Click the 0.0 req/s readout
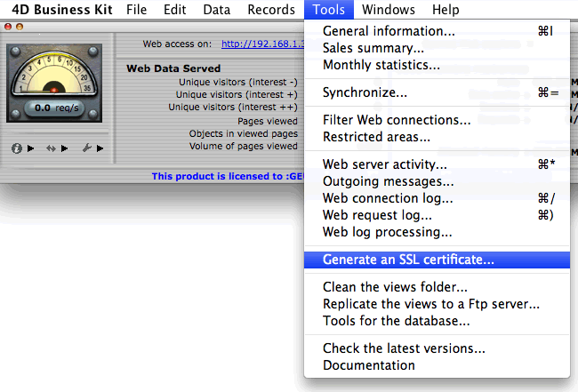This screenshot has height=392, width=578. coord(55,108)
